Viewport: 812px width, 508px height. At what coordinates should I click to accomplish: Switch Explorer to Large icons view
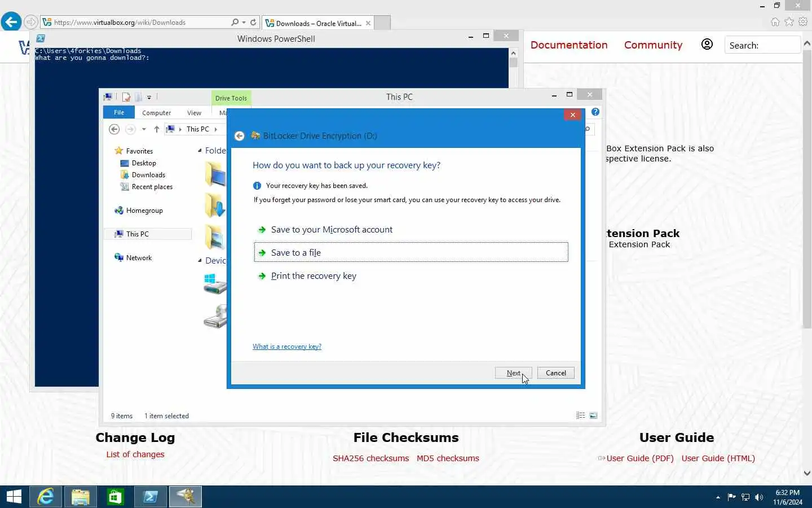593,415
